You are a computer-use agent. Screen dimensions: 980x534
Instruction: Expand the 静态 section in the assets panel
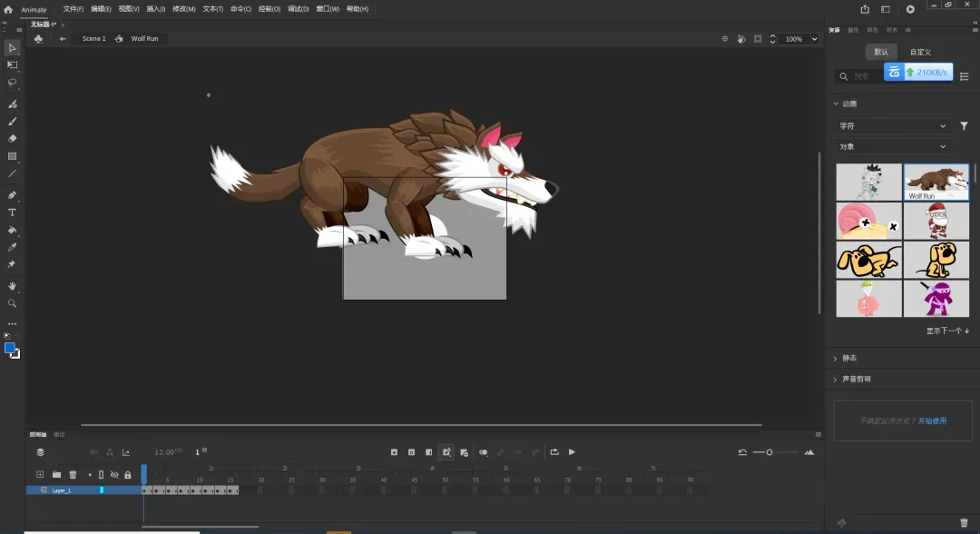pos(848,358)
